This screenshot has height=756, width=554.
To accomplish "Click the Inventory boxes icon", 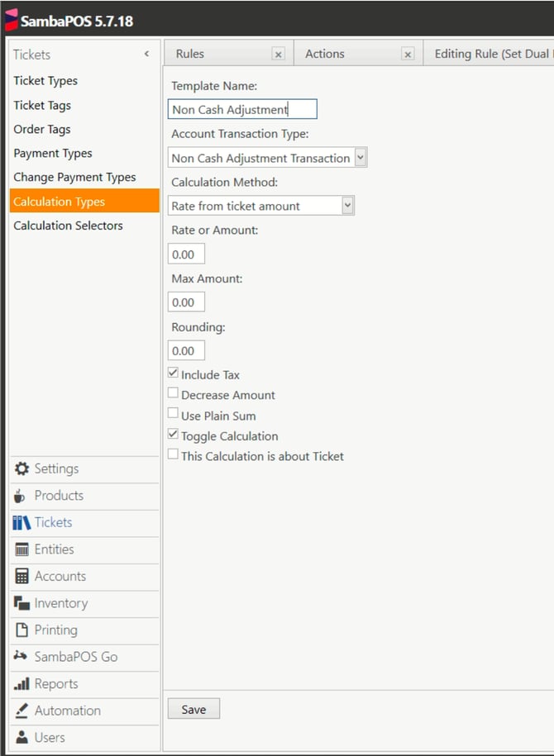I will (21, 602).
